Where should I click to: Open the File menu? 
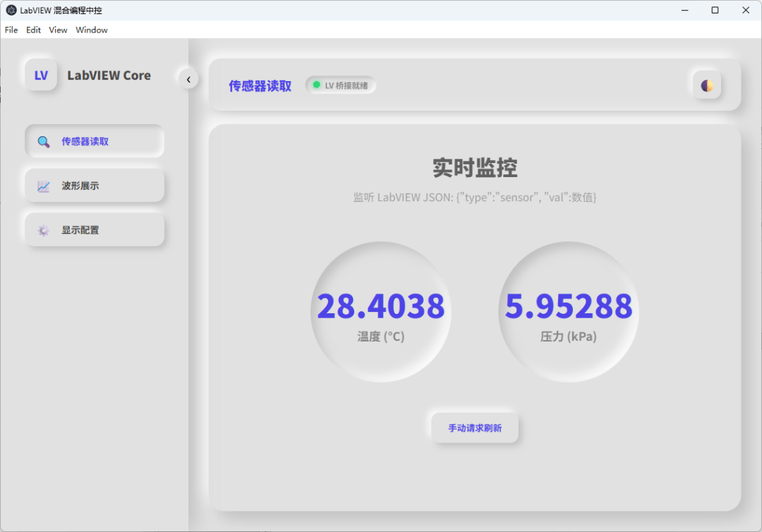pos(11,30)
